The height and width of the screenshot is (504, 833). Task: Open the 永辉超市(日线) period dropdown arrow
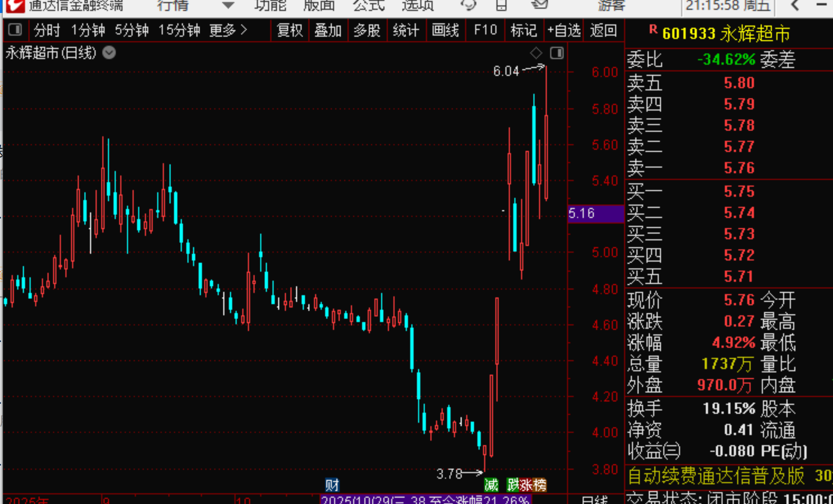click(109, 53)
